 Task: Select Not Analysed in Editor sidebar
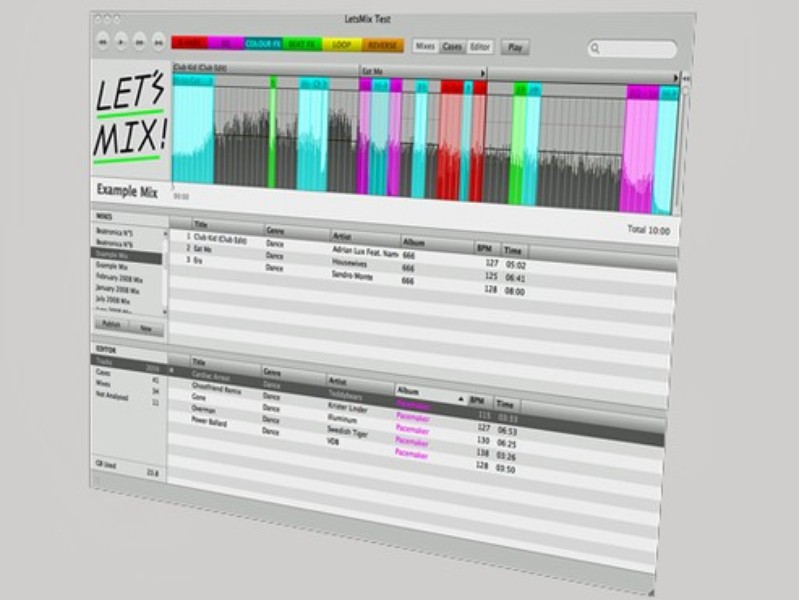(x=126, y=398)
